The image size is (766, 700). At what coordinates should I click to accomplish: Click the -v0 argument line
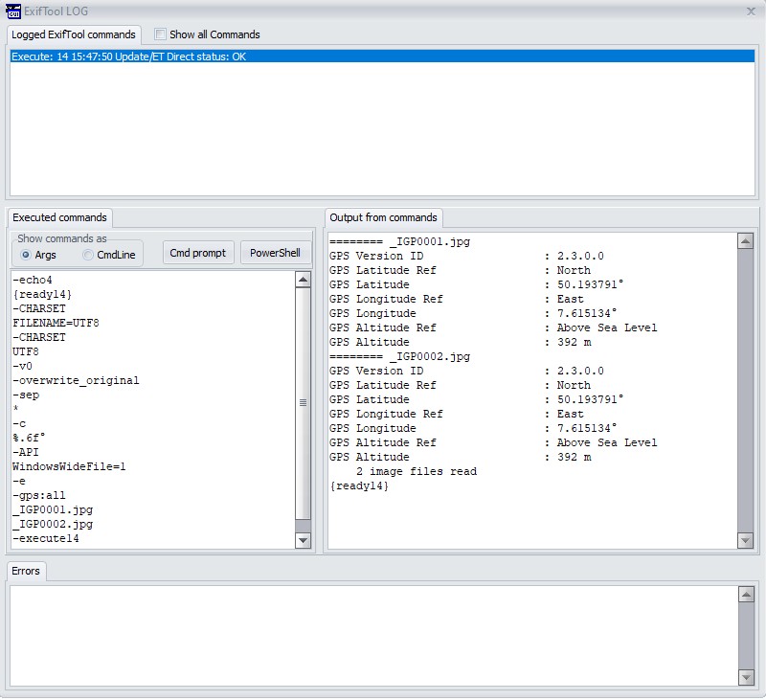[x=22, y=366]
